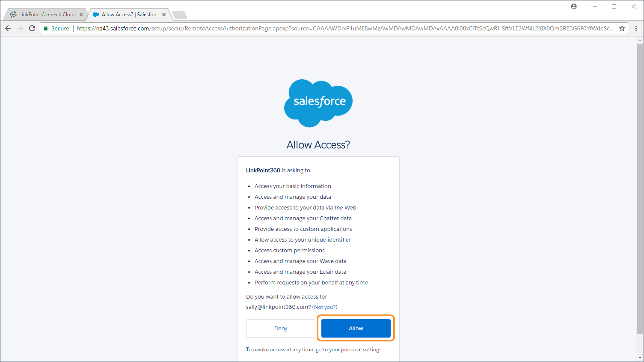
Task: Reload the page with the refresh icon
Action: pyautogui.click(x=32, y=28)
